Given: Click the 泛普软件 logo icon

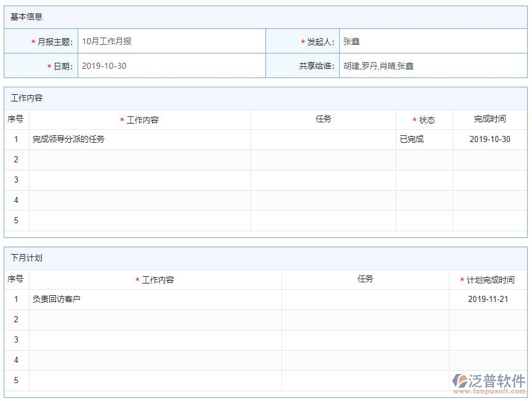Looking at the screenshot, I should [x=461, y=380].
